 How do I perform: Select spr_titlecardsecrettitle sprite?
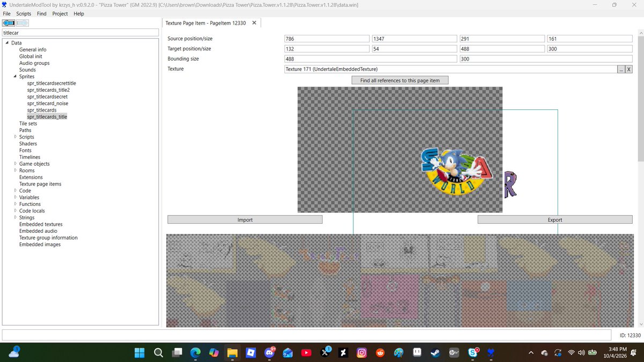pos(52,83)
